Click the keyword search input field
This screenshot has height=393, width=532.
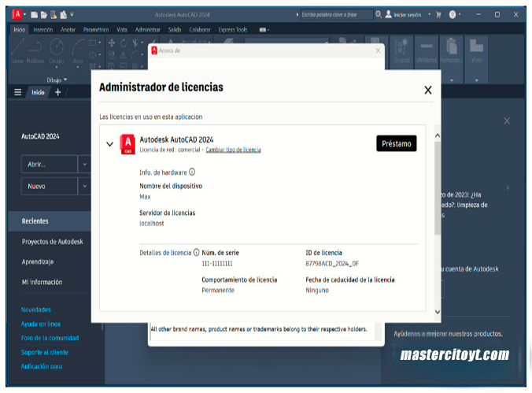click(337, 15)
